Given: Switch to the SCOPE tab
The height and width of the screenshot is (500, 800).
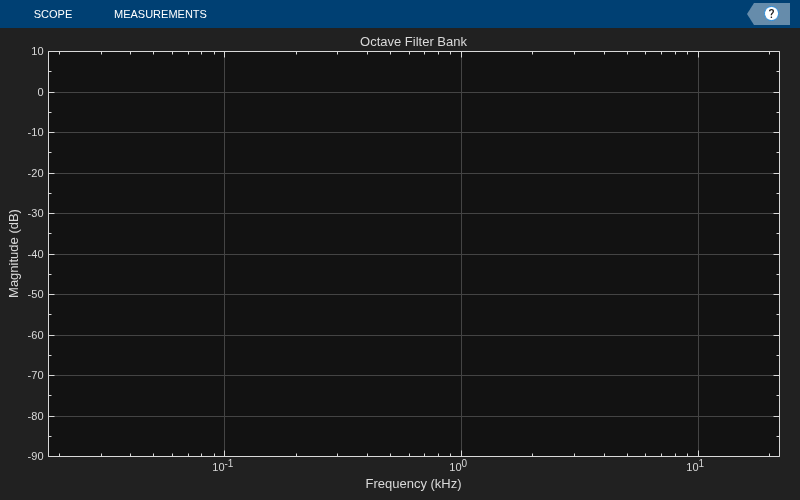Looking at the screenshot, I should (53, 14).
